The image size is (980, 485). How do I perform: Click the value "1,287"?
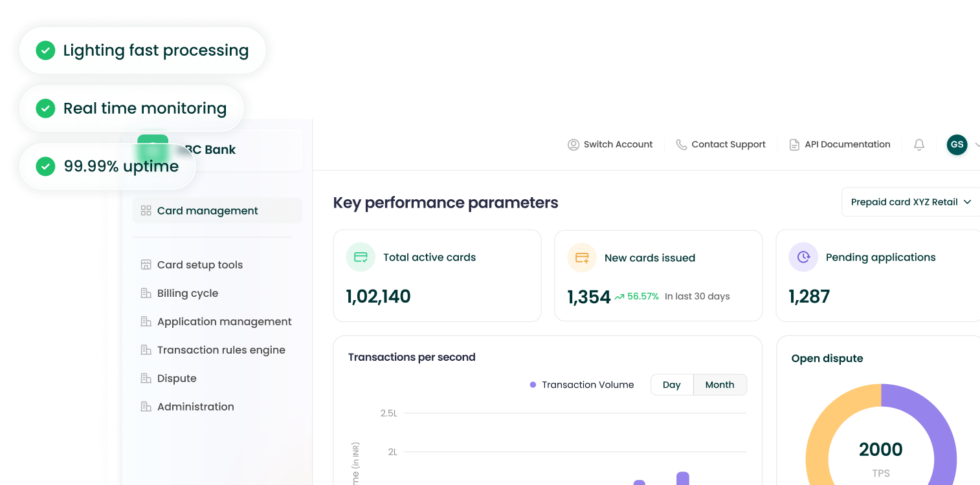(x=809, y=297)
